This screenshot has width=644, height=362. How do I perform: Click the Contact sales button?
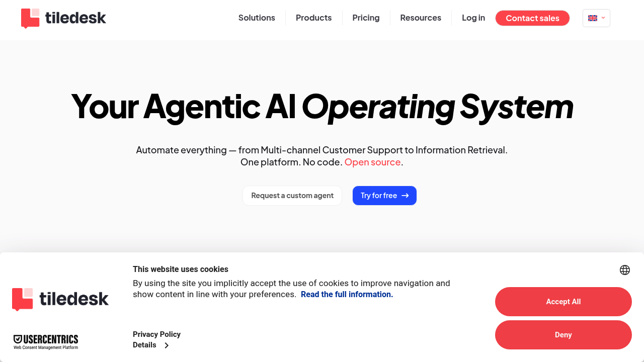(532, 18)
